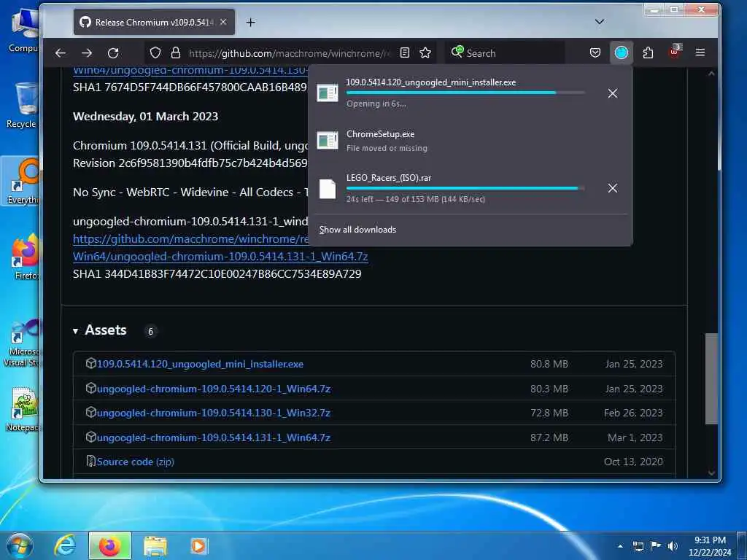Collapse the Assets section
Screen dimensions: 747x560
75,330
